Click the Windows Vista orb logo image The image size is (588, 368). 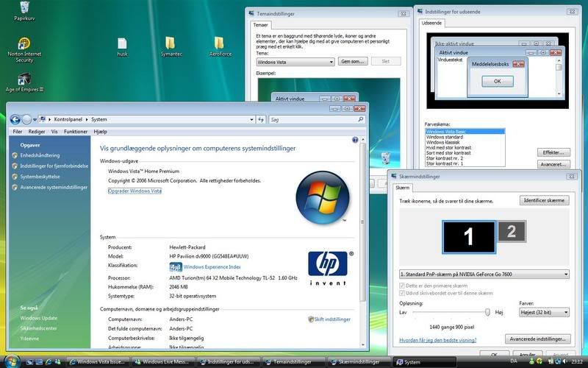(x=323, y=197)
